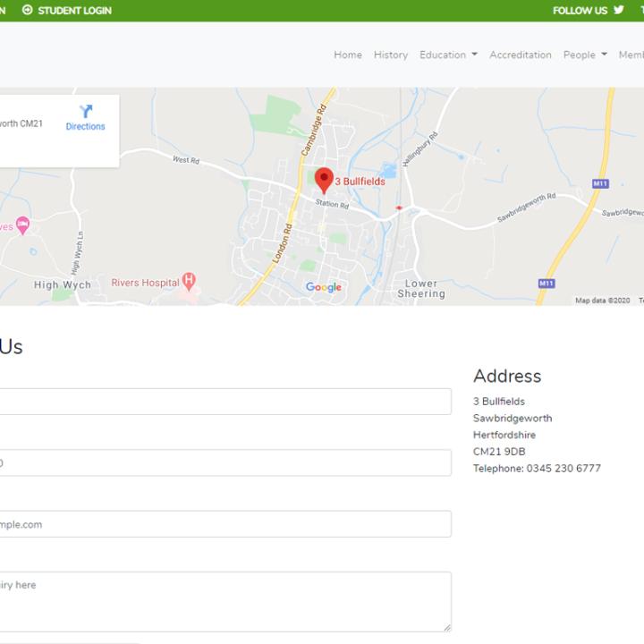Click the upper M11 motorway badge
Screen dimensions: 644x644
599,183
